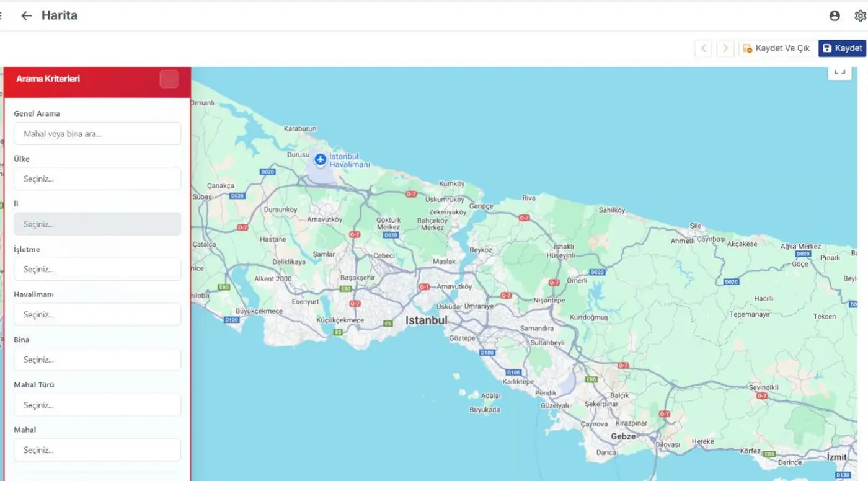
Task: Click the Sultanbeyli map label
Action: [547, 342]
